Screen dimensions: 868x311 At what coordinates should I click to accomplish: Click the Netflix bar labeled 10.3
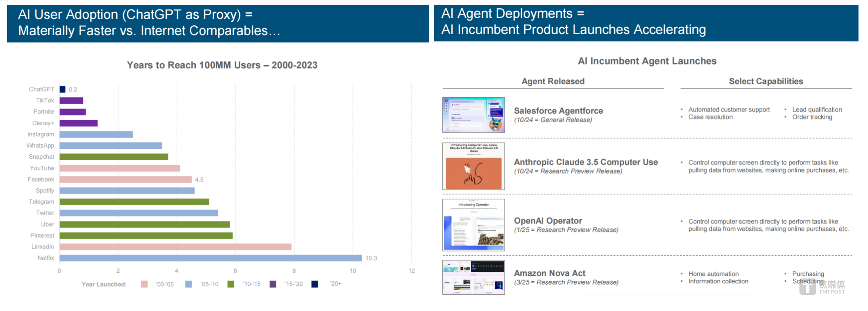coord(211,258)
